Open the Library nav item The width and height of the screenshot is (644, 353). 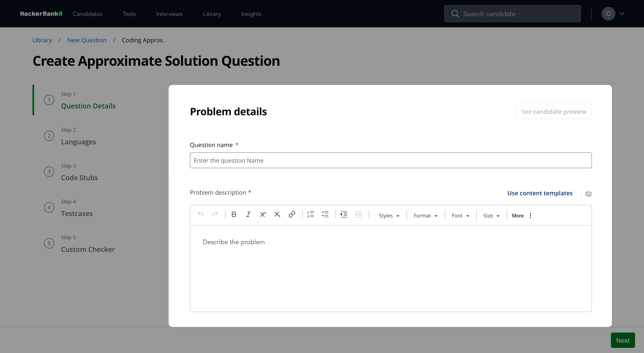[x=212, y=14]
